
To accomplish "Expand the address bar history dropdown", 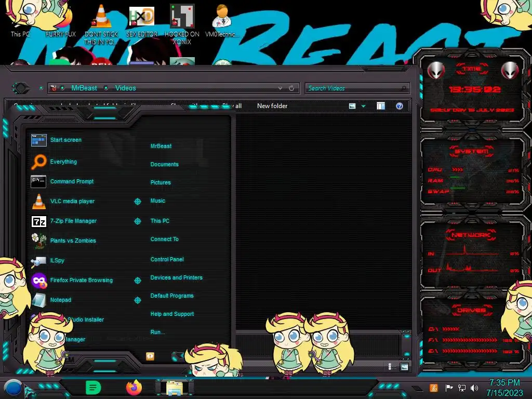I will click(280, 88).
